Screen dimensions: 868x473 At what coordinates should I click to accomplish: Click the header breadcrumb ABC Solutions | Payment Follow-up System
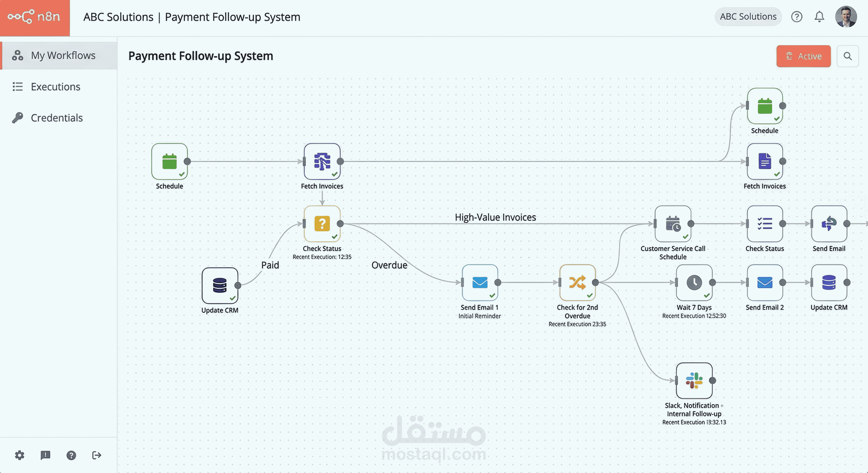pyautogui.click(x=192, y=17)
